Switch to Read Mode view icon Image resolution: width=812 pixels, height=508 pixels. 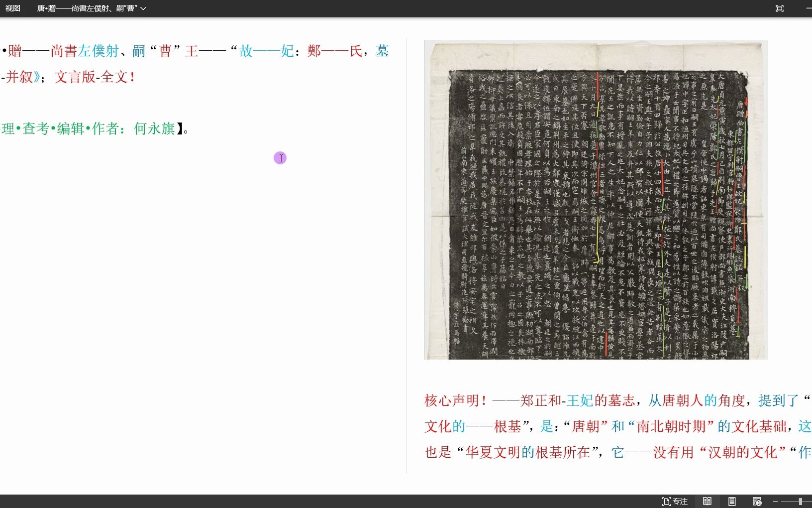tap(707, 502)
